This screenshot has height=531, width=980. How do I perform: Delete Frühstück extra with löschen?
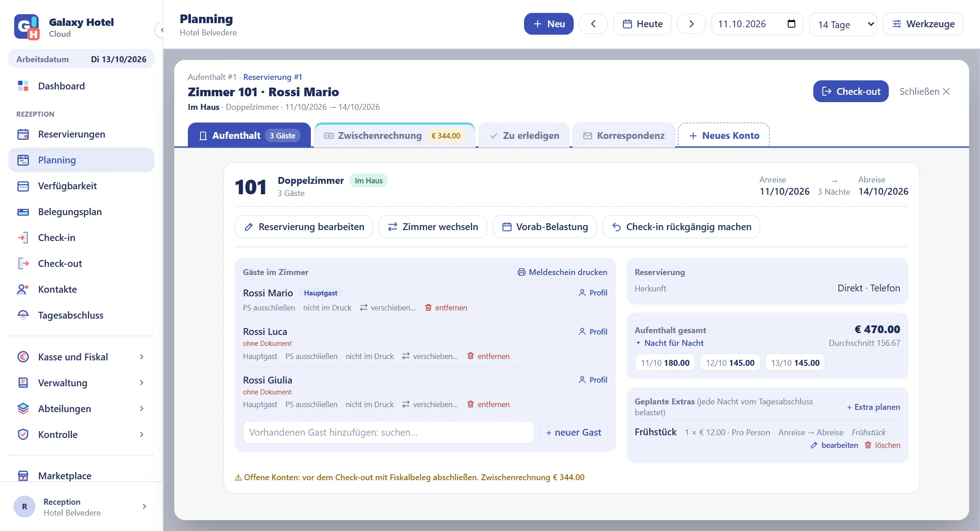[882, 445]
